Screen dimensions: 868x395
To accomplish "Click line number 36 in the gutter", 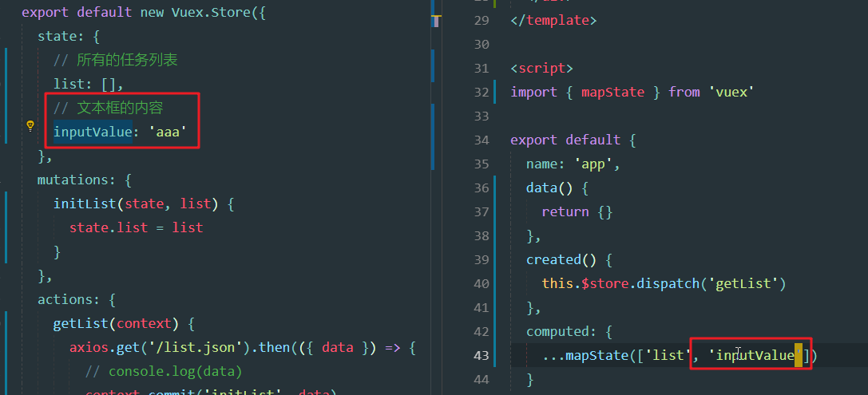I will 481,188.
